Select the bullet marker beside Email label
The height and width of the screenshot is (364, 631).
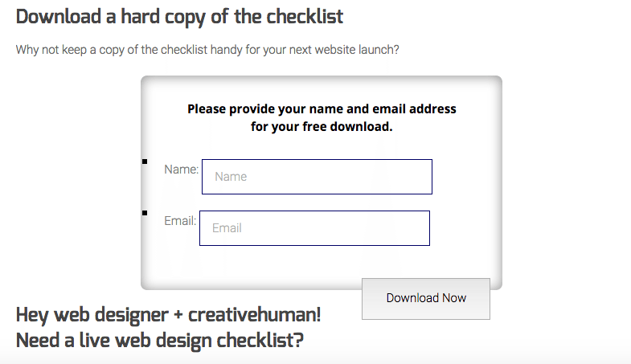pyautogui.click(x=145, y=213)
